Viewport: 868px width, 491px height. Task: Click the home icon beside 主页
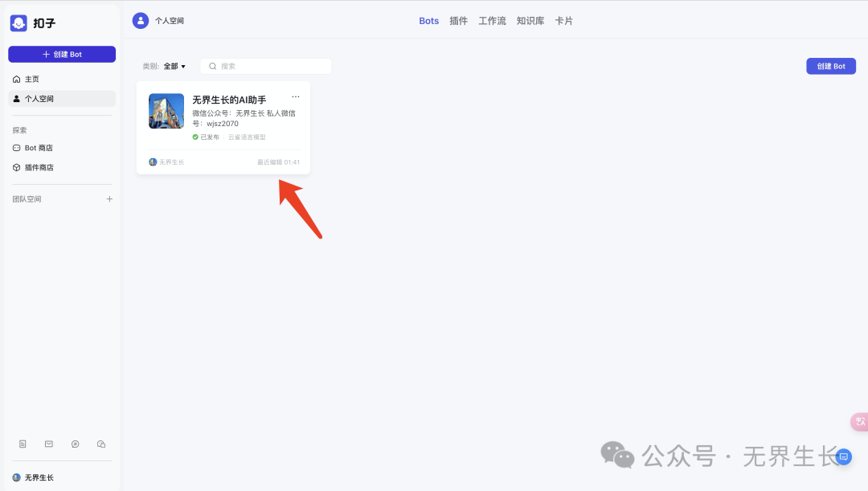click(x=17, y=80)
